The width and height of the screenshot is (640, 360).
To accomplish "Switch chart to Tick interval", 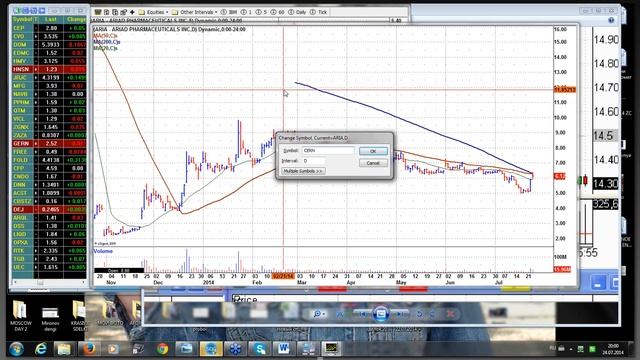I will coord(319,12).
